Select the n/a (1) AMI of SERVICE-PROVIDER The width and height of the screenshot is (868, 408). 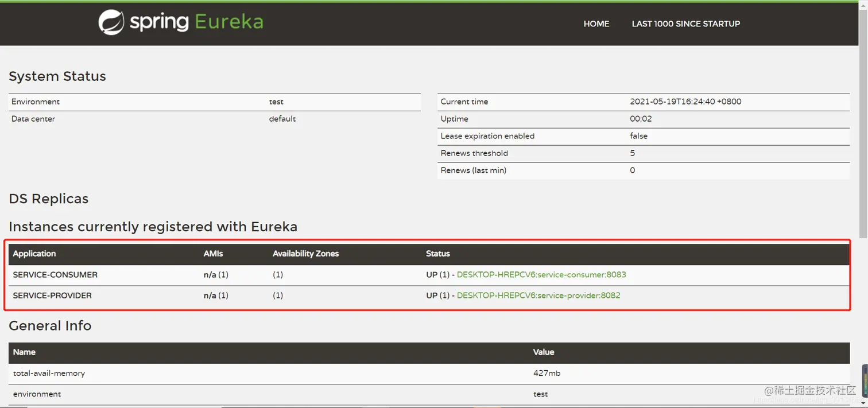[216, 296]
